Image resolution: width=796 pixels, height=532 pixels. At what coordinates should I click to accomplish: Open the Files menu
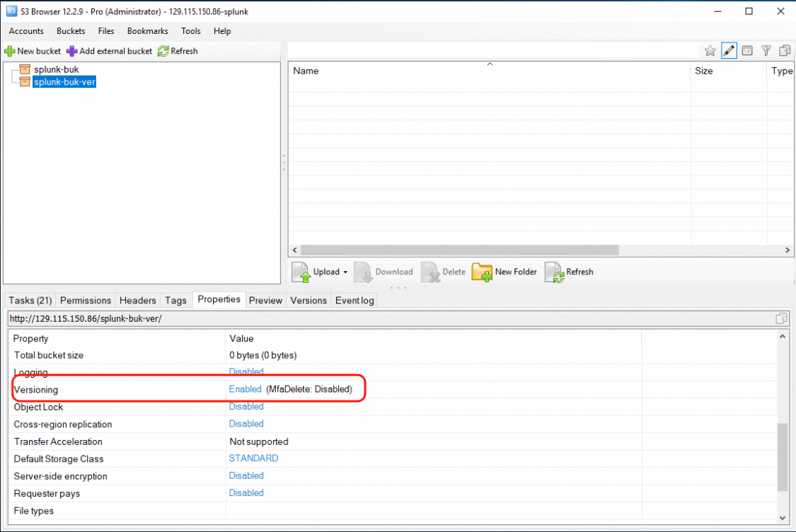[106, 31]
